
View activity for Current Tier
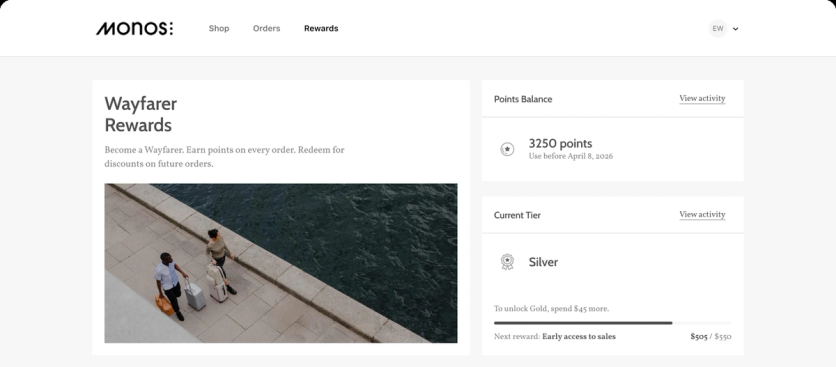click(702, 214)
